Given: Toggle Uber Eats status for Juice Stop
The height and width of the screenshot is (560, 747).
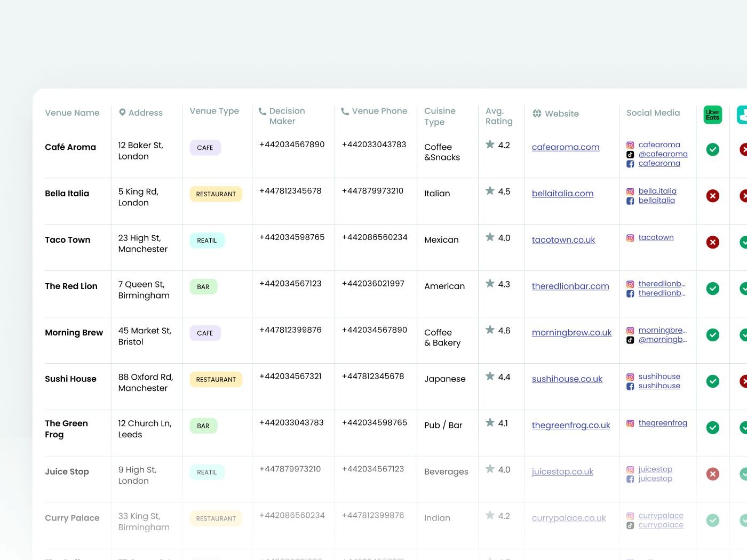Looking at the screenshot, I should [712, 474].
